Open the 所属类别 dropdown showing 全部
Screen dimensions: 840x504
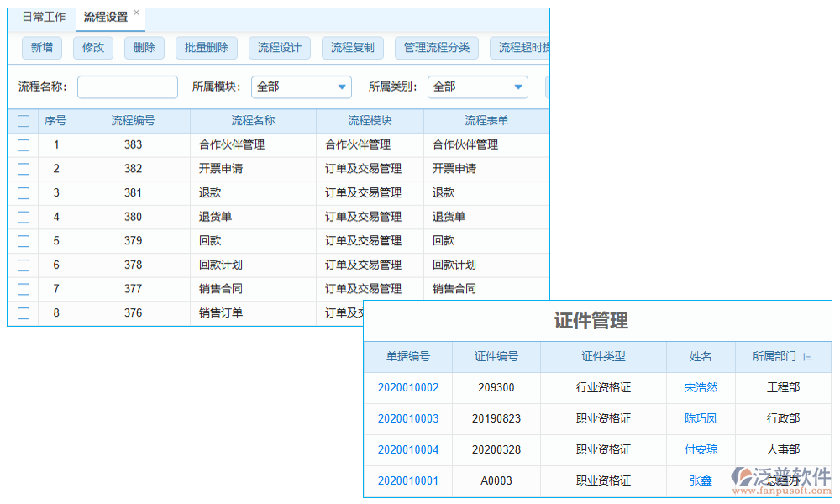click(477, 87)
